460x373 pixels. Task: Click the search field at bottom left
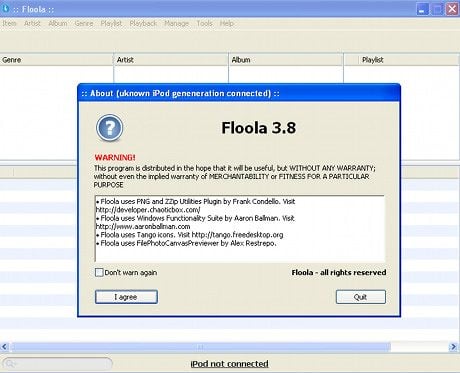57,364
